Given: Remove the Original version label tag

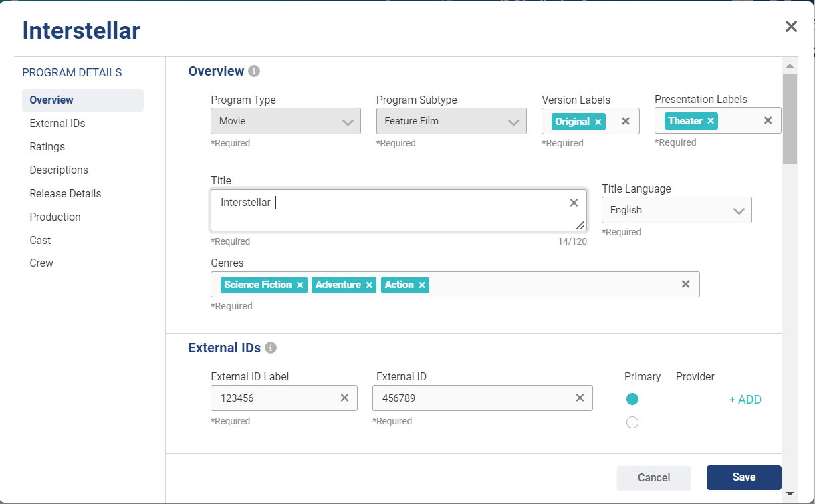Looking at the screenshot, I should tap(598, 122).
